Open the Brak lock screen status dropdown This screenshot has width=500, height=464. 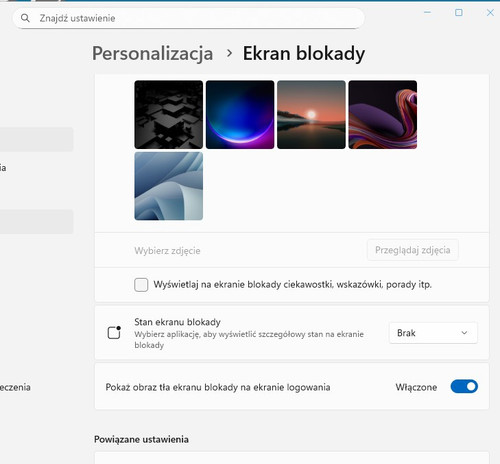(x=433, y=333)
